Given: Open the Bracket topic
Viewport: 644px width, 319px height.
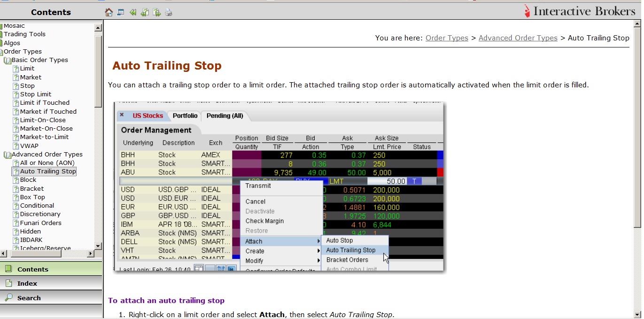Looking at the screenshot, I should (x=31, y=189).
